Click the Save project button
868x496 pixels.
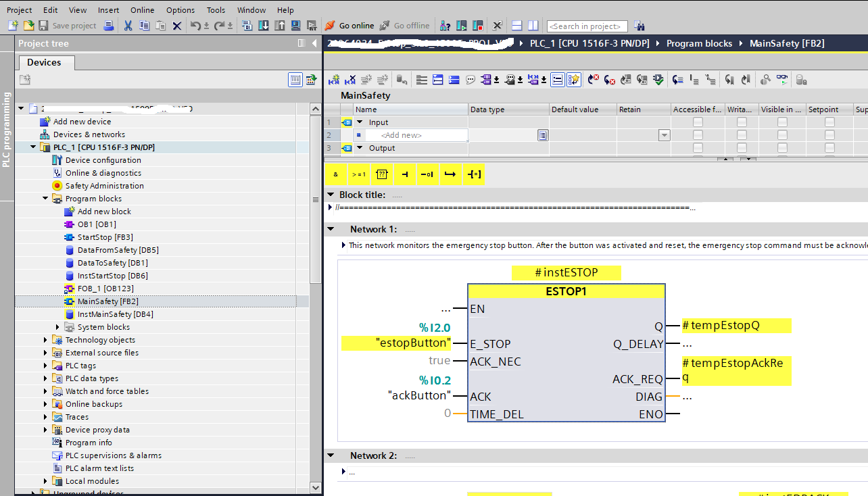click(x=67, y=26)
